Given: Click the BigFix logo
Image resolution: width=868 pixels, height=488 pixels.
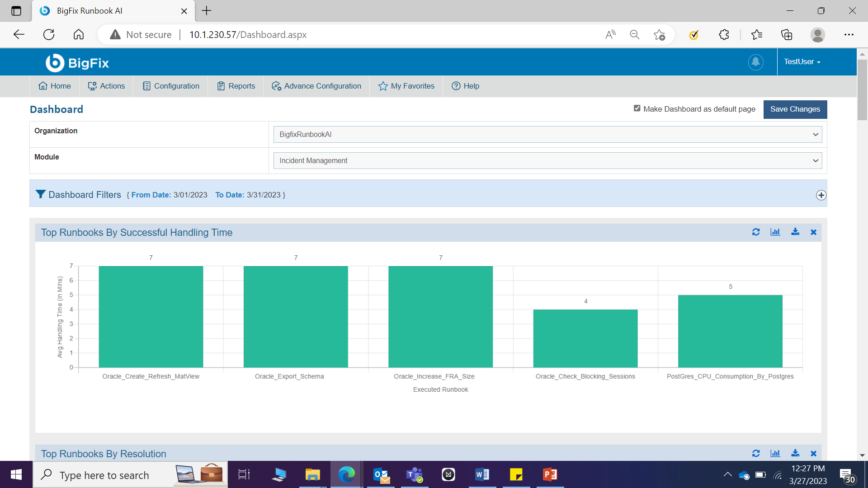Looking at the screenshot, I should click(x=77, y=63).
